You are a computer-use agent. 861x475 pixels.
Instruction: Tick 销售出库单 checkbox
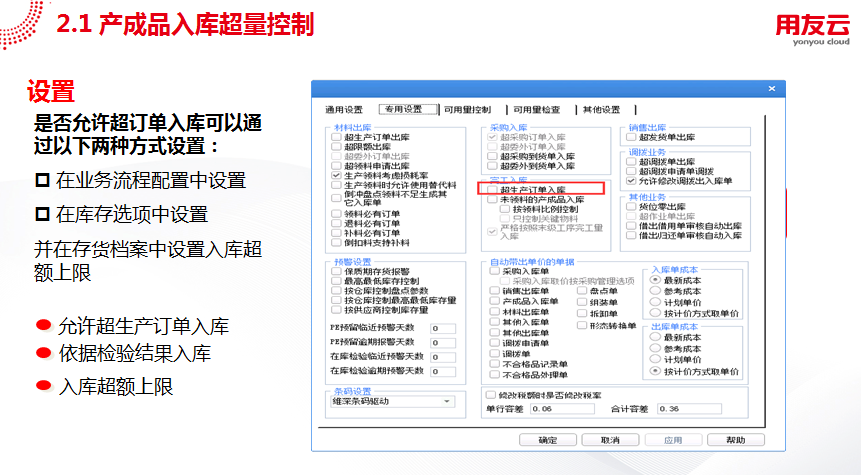494,291
